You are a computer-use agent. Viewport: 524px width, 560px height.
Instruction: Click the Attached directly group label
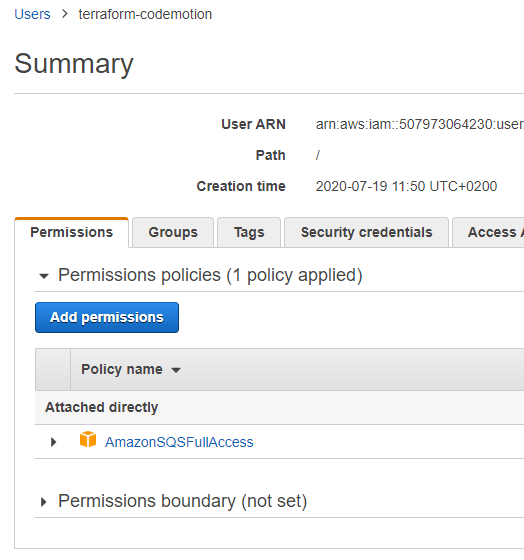point(101,408)
